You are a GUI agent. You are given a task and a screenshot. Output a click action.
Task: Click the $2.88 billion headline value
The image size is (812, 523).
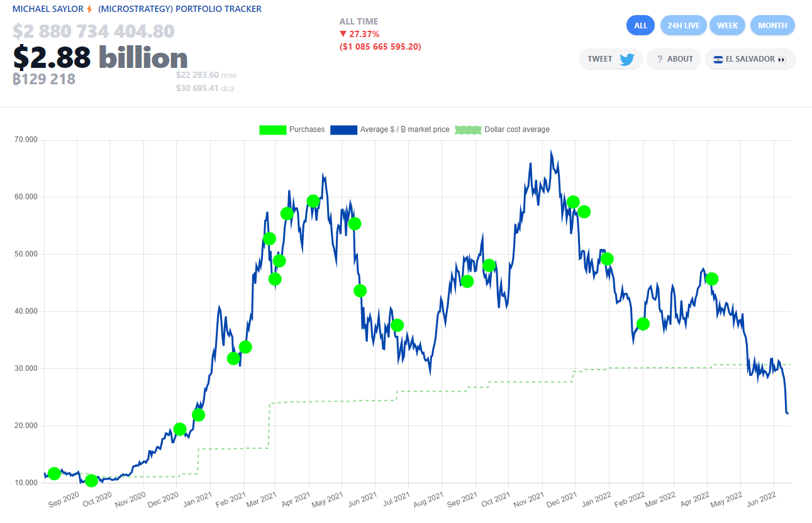point(101,57)
